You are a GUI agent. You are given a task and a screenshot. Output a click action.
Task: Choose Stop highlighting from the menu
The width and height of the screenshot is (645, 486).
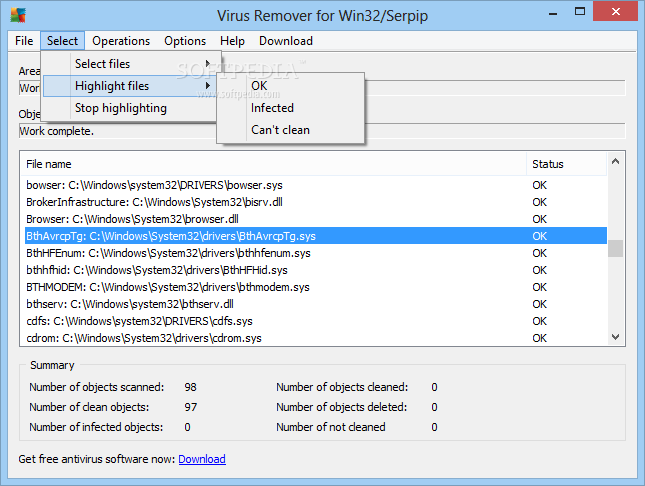tap(130, 108)
